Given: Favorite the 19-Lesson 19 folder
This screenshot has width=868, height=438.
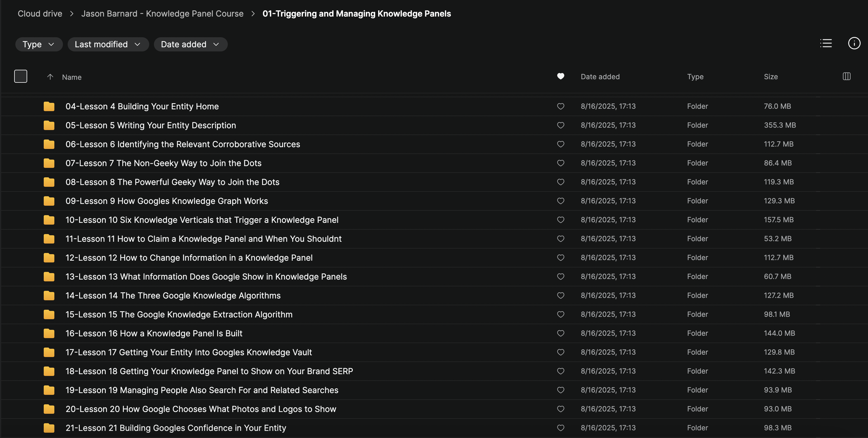Looking at the screenshot, I should click(560, 390).
